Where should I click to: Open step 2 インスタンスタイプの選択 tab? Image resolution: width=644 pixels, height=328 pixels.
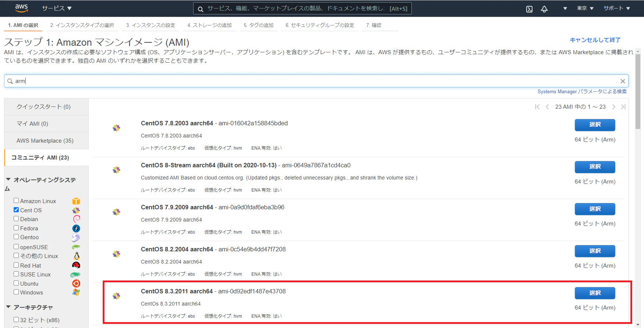click(x=82, y=25)
